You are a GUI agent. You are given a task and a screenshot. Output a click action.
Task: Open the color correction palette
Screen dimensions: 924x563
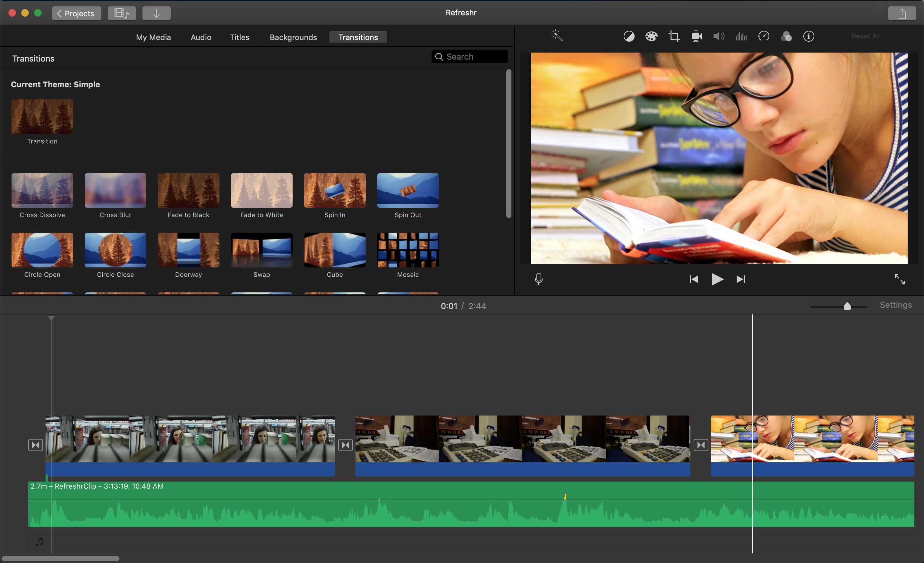pyautogui.click(x=651, y=36)
